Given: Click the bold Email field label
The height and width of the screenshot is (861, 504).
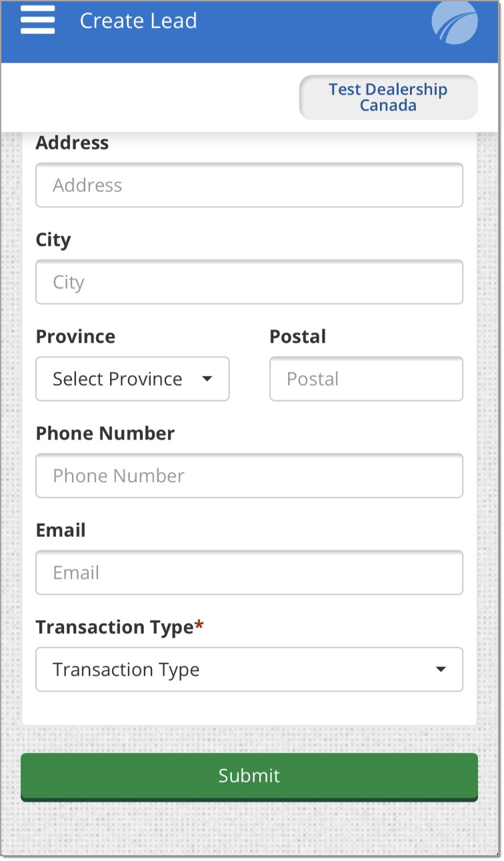Looking at the screenshot, I should (x=61, y=530).
